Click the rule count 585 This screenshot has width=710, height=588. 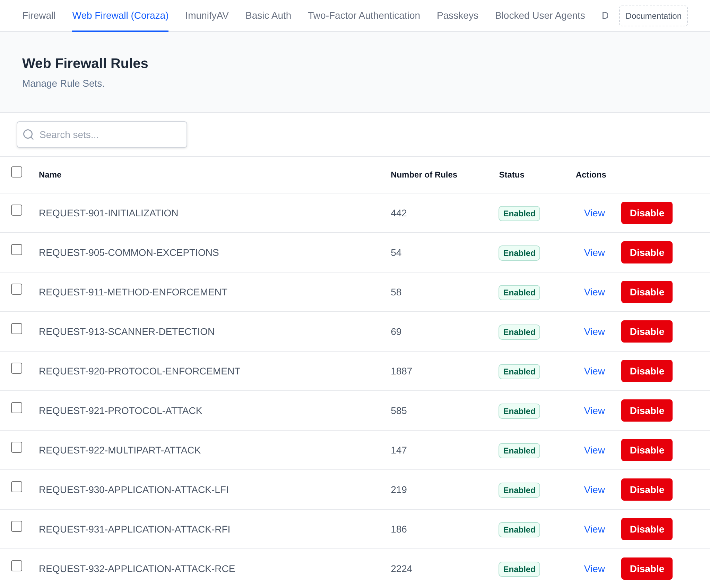coord(399,410)
